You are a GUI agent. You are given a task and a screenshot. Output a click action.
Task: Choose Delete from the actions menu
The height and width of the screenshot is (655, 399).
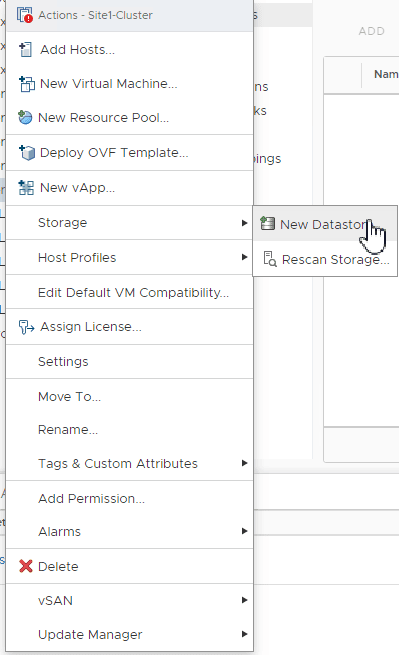(x=130, y=566)
